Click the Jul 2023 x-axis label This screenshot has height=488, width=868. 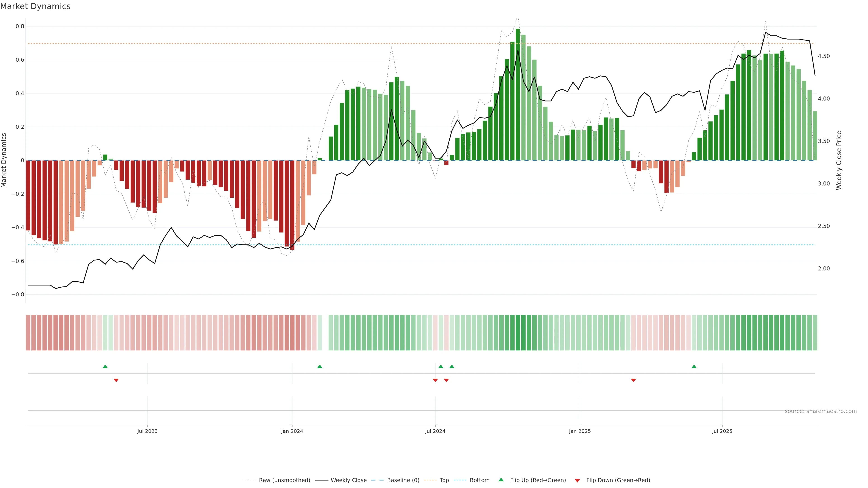[x=147, y=431]
